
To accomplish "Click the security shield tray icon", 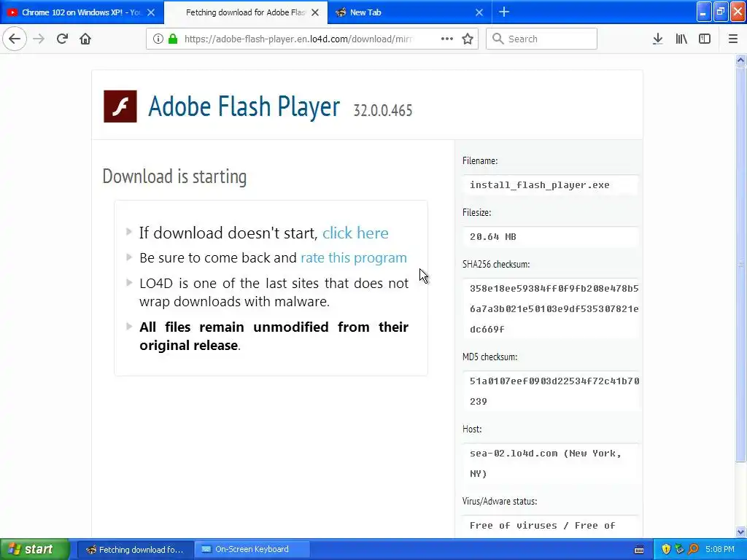I will coord(666,550).
